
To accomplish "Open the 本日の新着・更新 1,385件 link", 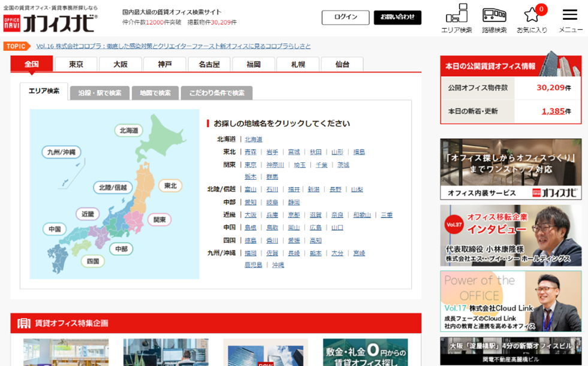I will (554, 111).
